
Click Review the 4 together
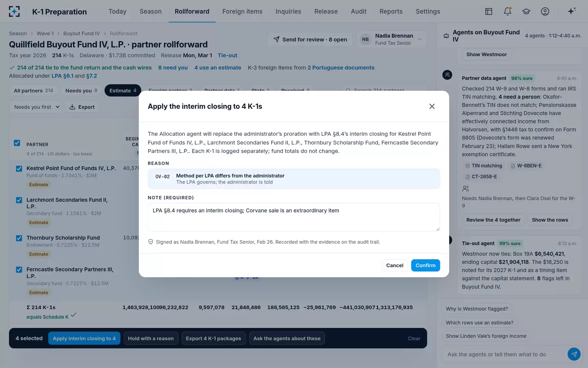[493, 220]
